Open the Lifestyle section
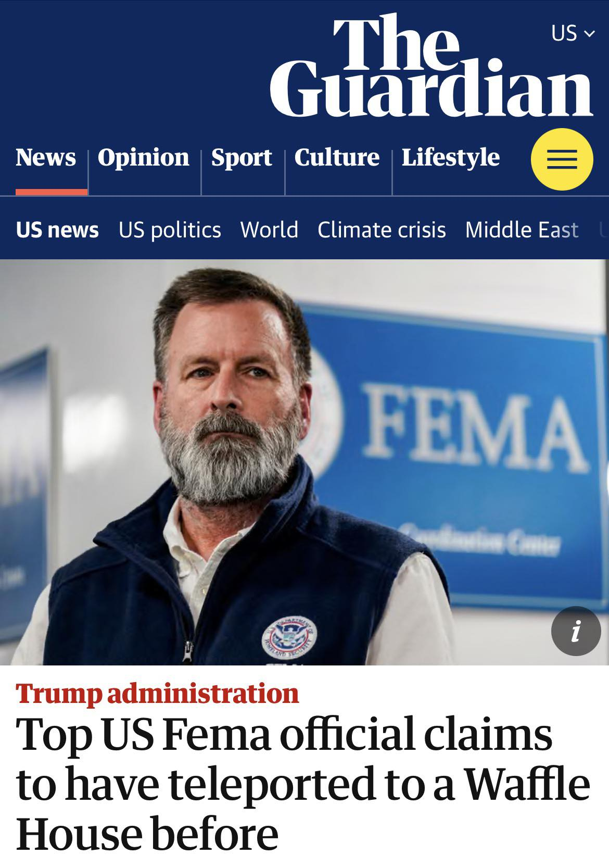 tap(451, 157)
